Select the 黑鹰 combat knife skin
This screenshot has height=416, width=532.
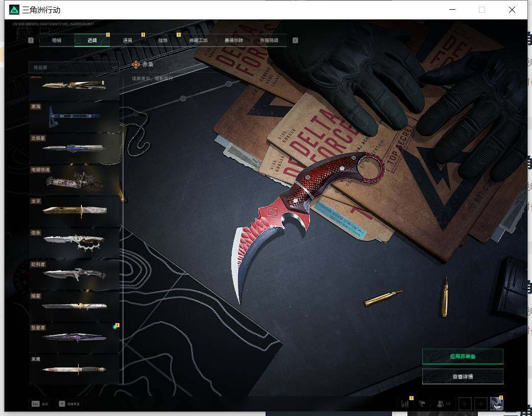(75, 369)
